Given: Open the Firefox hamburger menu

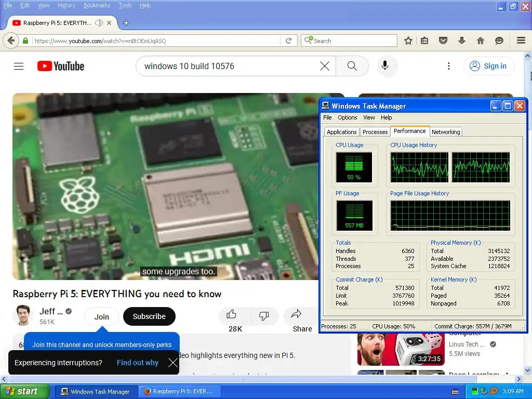Looking at the screenshot, I should (x=521, y=41).
